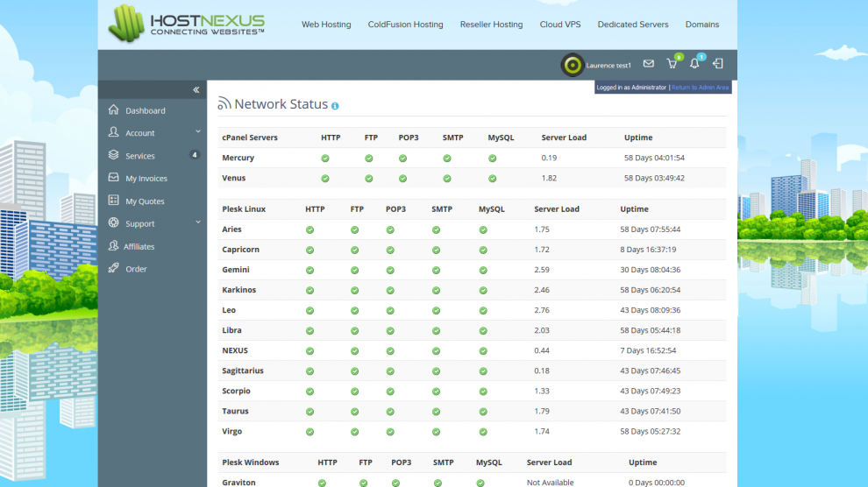Click the Dashboard home icon
Image resolution: width=868 pixels, height=487 pixels.
pos(113,109)
